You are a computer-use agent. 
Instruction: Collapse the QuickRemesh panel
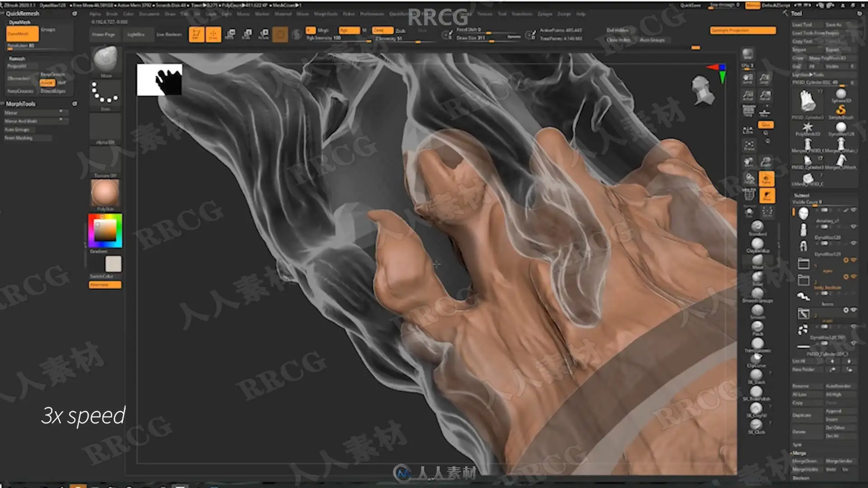click(23, 14)
